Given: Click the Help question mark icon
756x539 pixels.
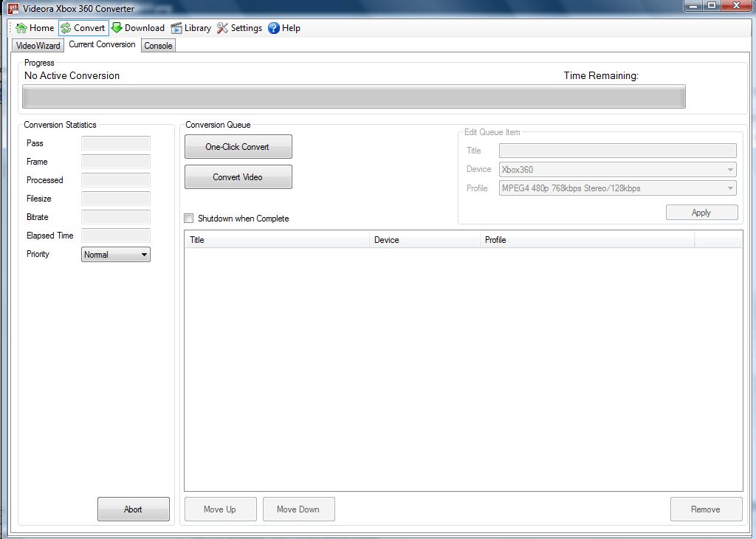Looking at the screenshot, I should coord(272,28).
